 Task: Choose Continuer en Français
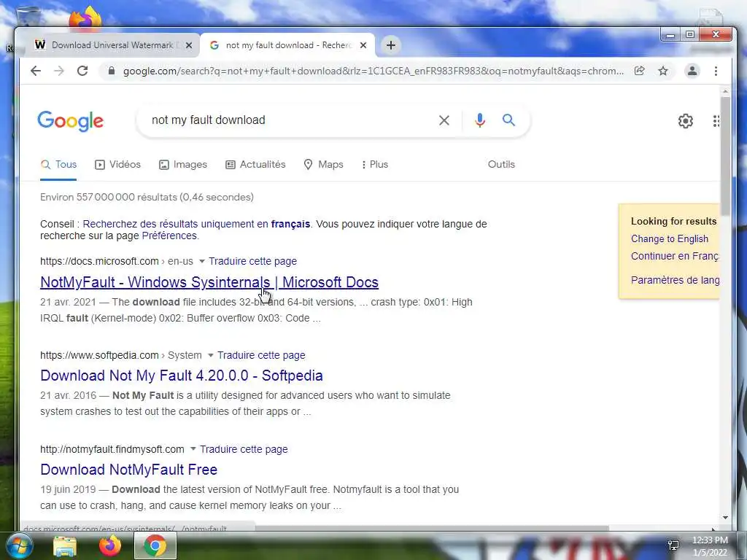coord(675,256)
